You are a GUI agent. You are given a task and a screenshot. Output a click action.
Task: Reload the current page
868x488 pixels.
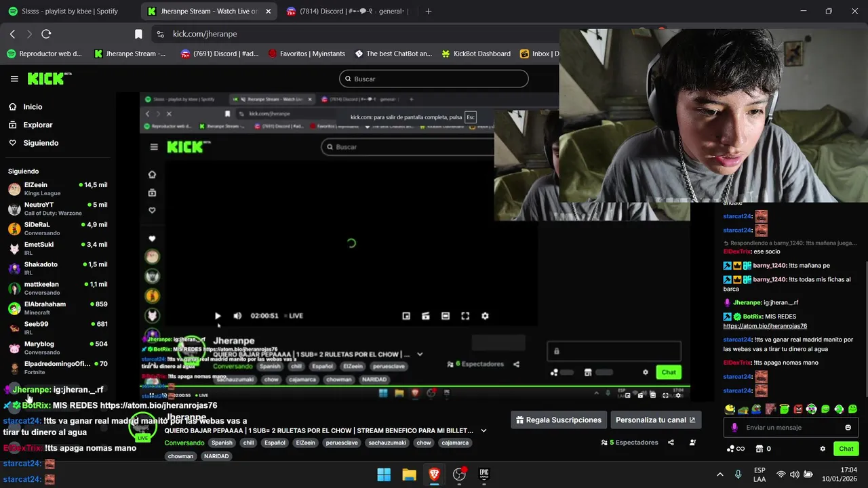(x=46, y=34)
